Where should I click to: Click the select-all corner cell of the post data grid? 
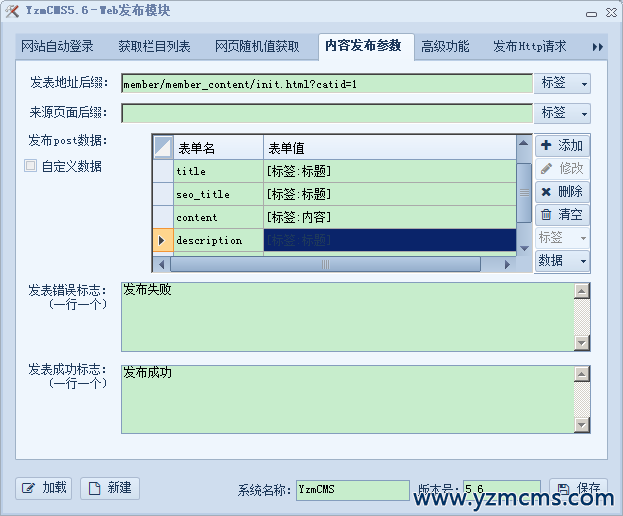coord(163,148)
